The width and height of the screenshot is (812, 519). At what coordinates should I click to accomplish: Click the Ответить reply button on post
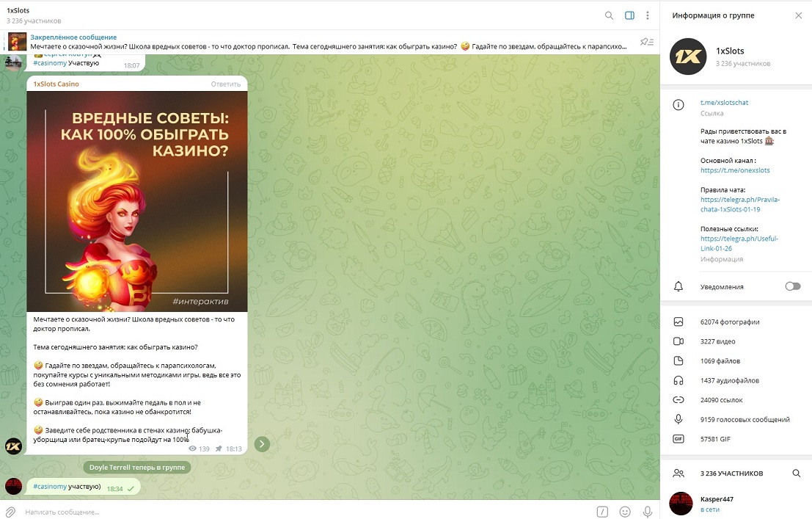point(225,84)
